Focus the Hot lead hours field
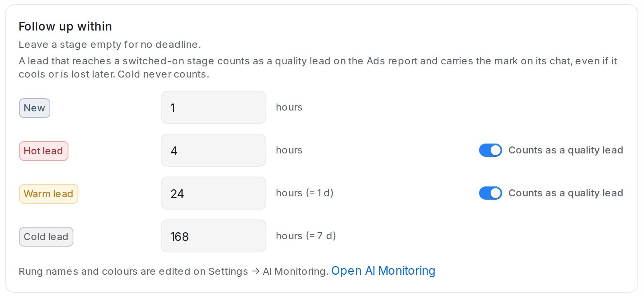644x297 pixels. tap(214, 150)
